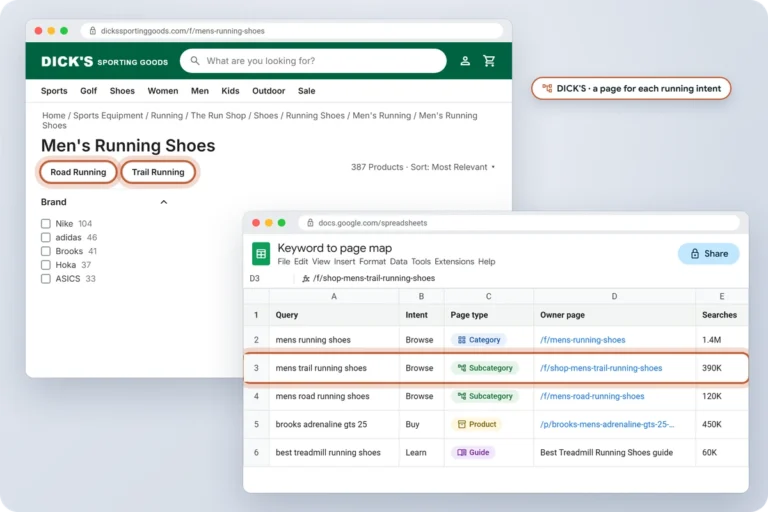Select cell 'best treadmill running shoes'
Image resolution: width=768 pixels, height=512 pixels.
point(334,453)
